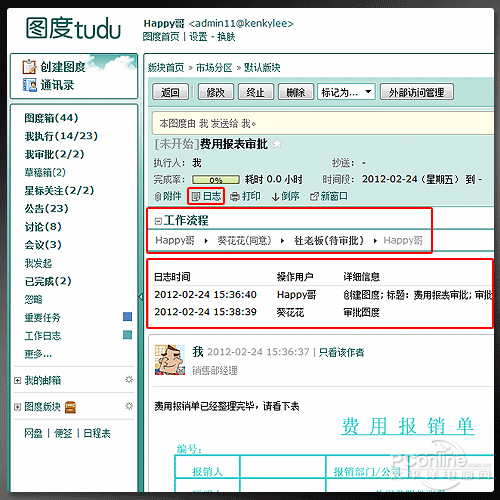Open 星标关注(2/2) folder
Image resolution: width=500 pixels, height=500 pixels.
[x=59, y=190]
